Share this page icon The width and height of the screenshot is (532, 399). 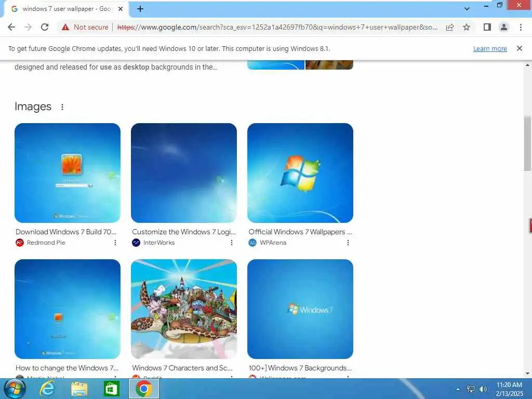[x=450, y=27]
